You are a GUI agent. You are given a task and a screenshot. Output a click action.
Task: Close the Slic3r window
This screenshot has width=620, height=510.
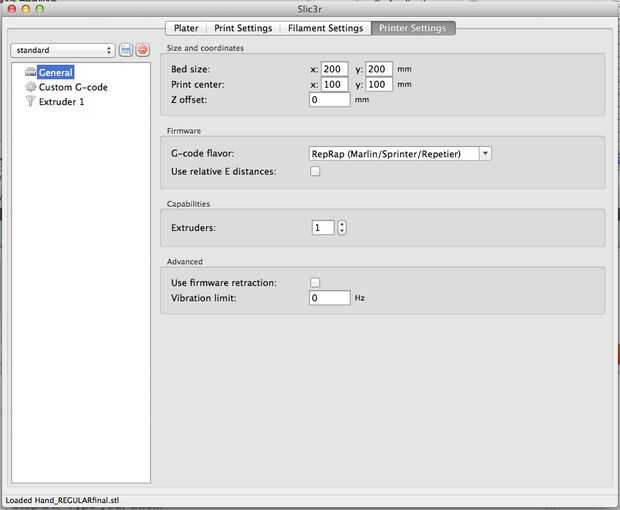click(x=12, y=8)
